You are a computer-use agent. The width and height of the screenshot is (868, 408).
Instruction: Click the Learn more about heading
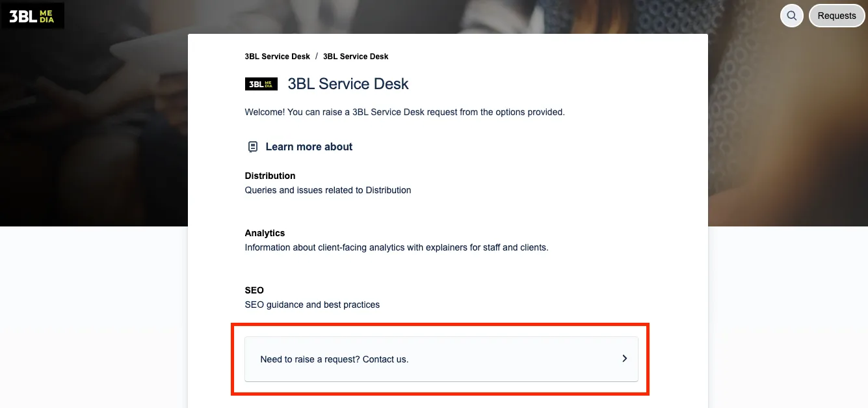[x=309, y=147]
